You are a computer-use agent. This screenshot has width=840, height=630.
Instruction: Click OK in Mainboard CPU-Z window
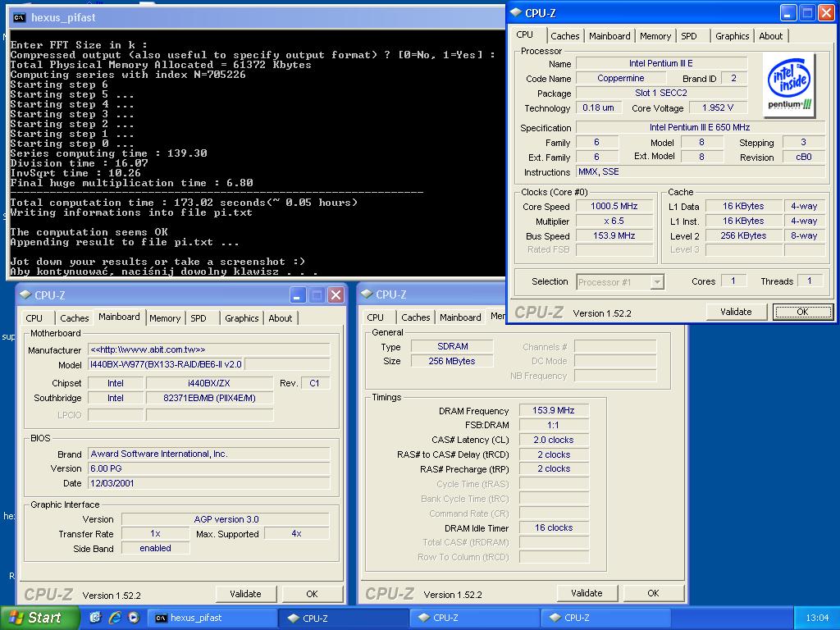pos(312,594)
